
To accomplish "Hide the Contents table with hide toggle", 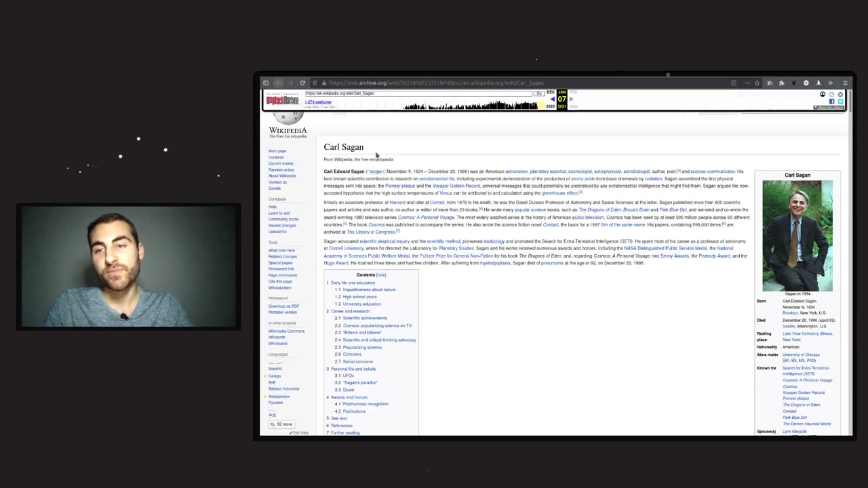I will (381, 275).
